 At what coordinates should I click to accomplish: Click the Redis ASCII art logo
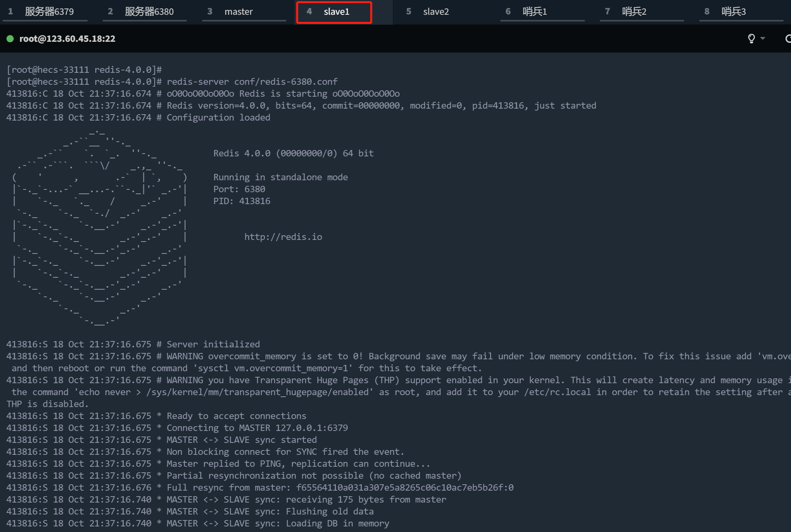(100, 227)
